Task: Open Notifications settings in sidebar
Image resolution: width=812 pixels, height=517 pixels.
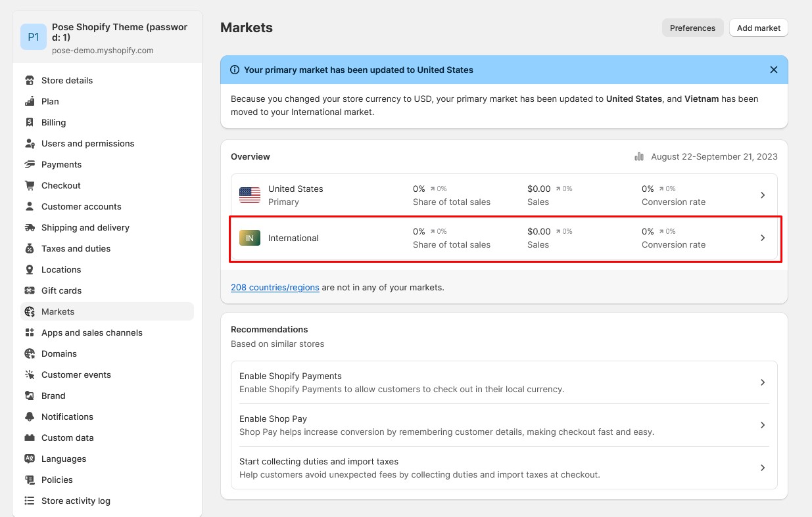Action: click(107, 416)
